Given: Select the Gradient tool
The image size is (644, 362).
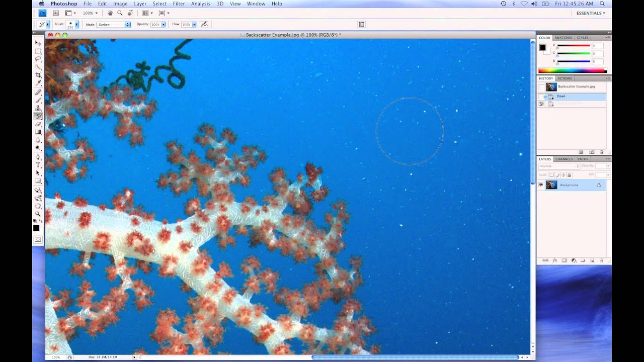Looking at the screenshot, I should coord(38,132).
